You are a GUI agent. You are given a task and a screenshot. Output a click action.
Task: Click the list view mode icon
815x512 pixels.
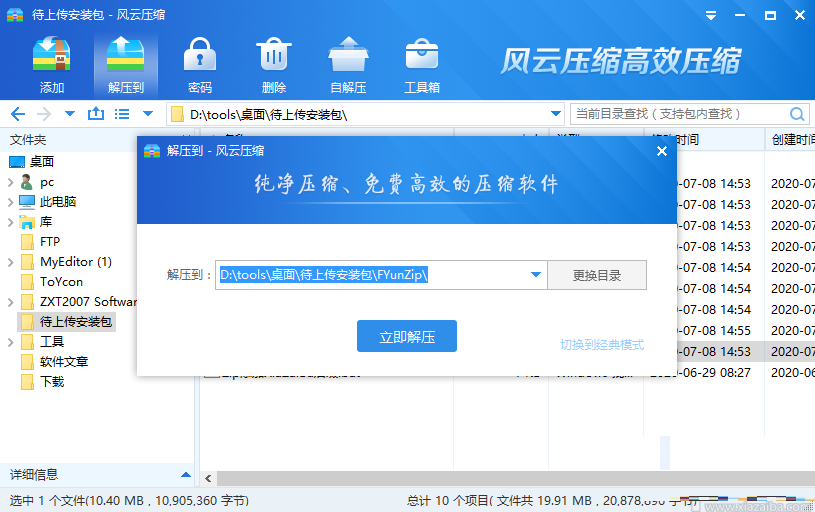tap(122, 114)
